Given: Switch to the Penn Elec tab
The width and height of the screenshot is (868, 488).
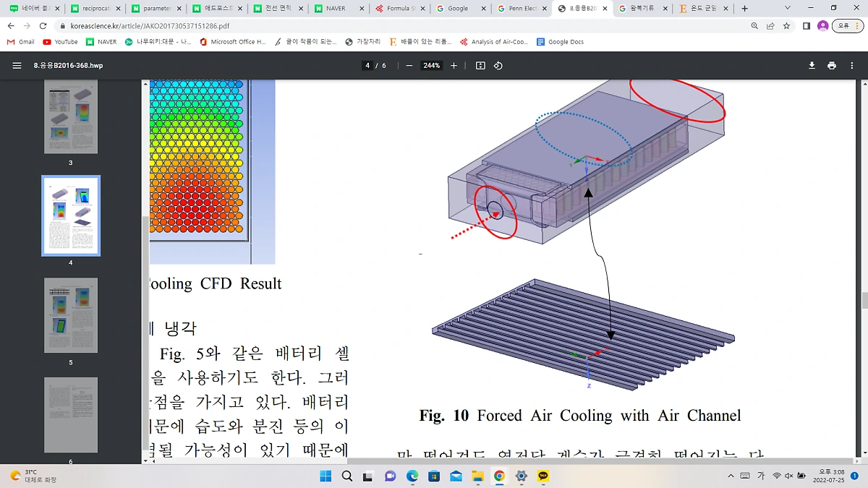Looking at the screenshot, I should [522, 9].
